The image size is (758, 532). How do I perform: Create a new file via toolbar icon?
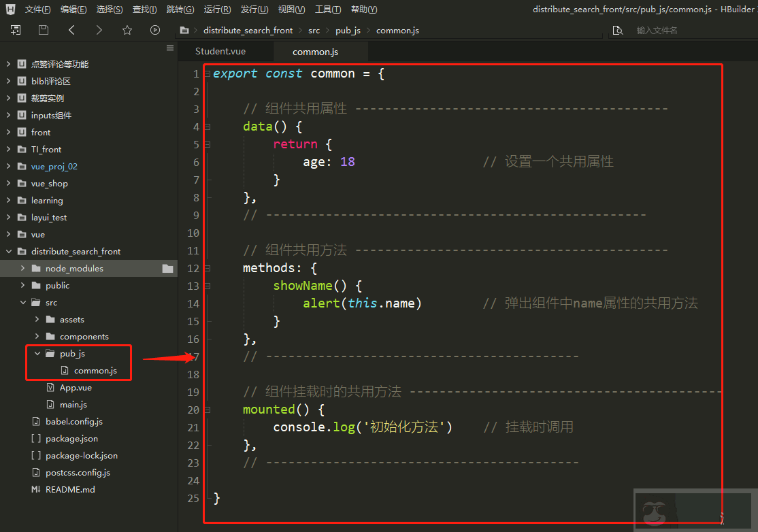[16, 30]
